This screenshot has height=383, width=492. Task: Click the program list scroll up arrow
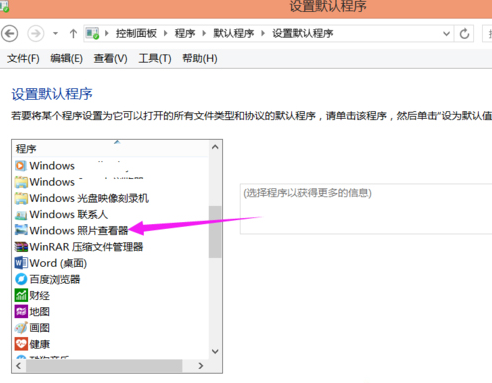point(215,147)
